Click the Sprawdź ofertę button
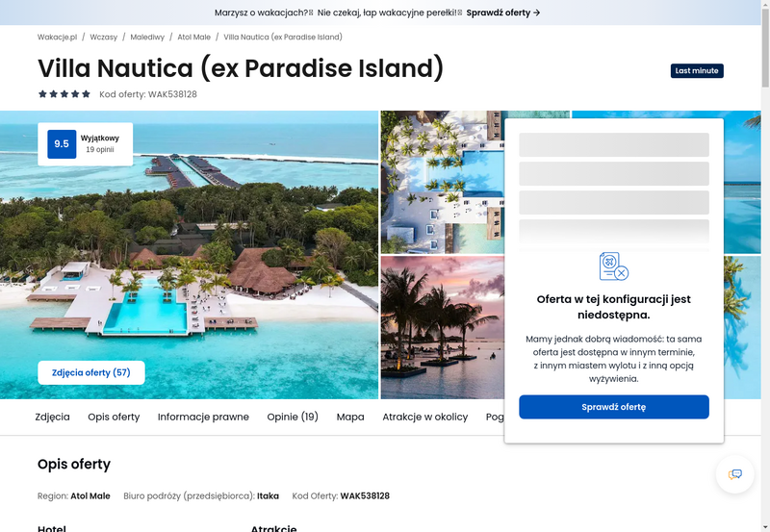Screen dimensions: 770x532 614,407
